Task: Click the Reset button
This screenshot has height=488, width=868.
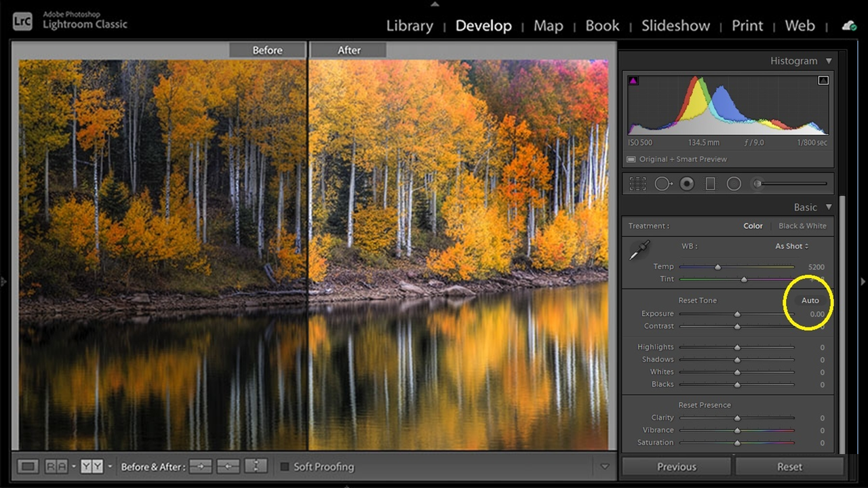Action: (x=789, y=466)
